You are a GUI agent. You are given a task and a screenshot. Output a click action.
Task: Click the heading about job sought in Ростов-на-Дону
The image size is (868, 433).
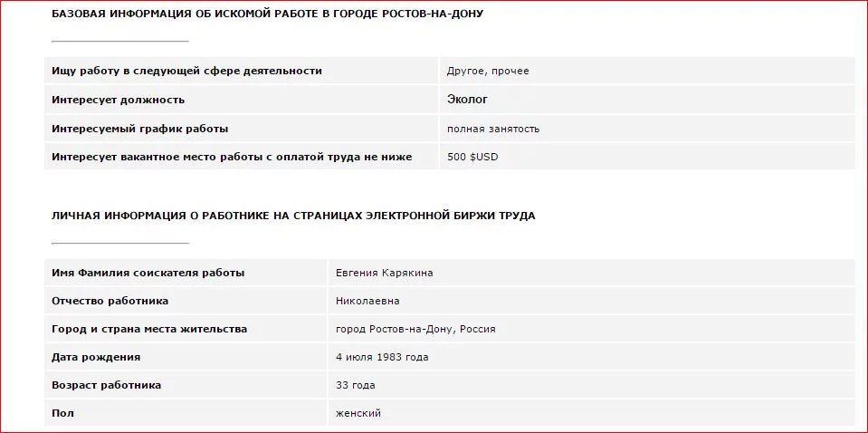(x=267, y=14)
